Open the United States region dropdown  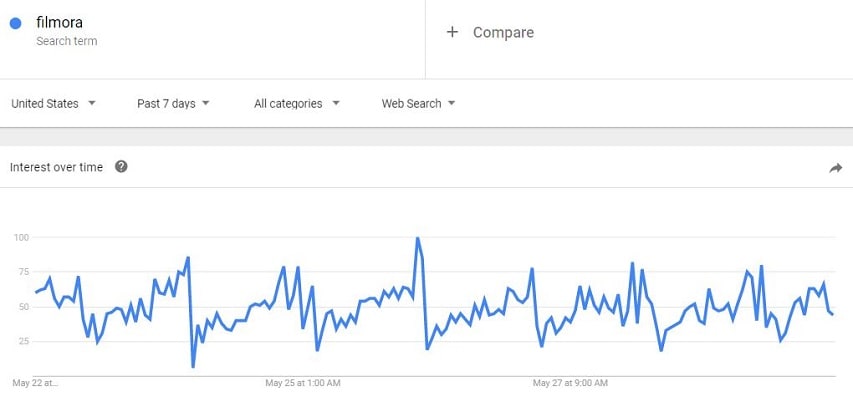[x=53, y=103]
